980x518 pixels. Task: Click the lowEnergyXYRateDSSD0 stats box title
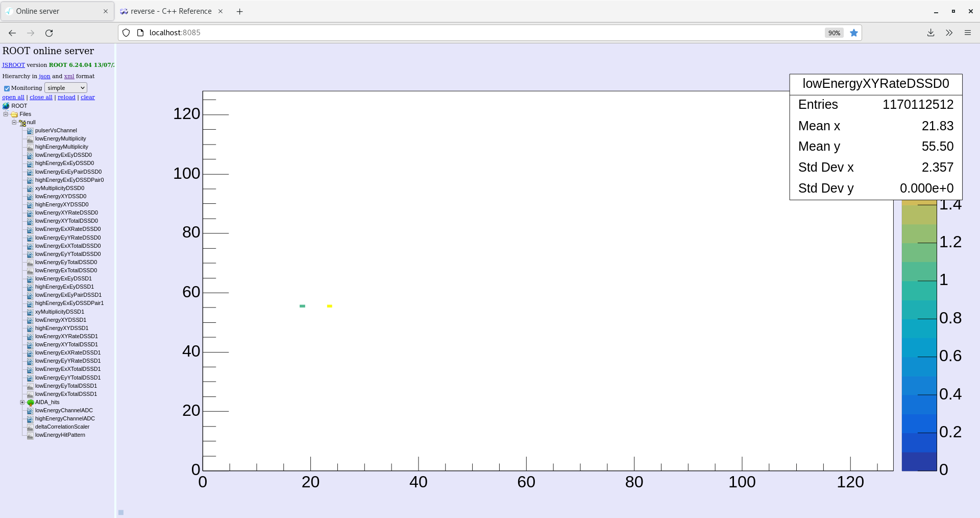click(x=876, y=84)
